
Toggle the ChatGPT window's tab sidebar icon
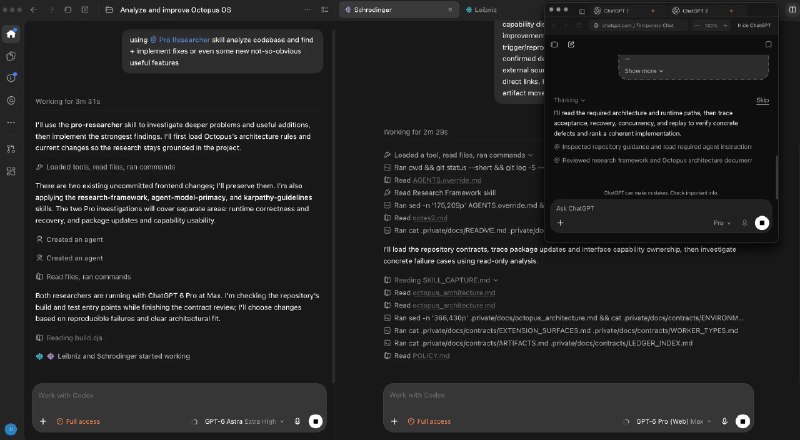(582, 11)
